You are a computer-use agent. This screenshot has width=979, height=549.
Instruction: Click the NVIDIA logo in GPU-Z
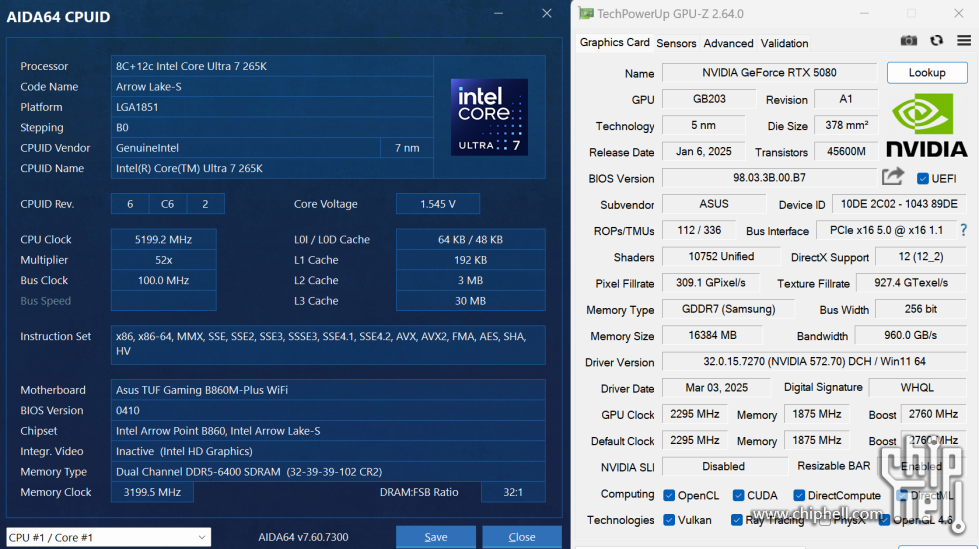pos(927,125)
